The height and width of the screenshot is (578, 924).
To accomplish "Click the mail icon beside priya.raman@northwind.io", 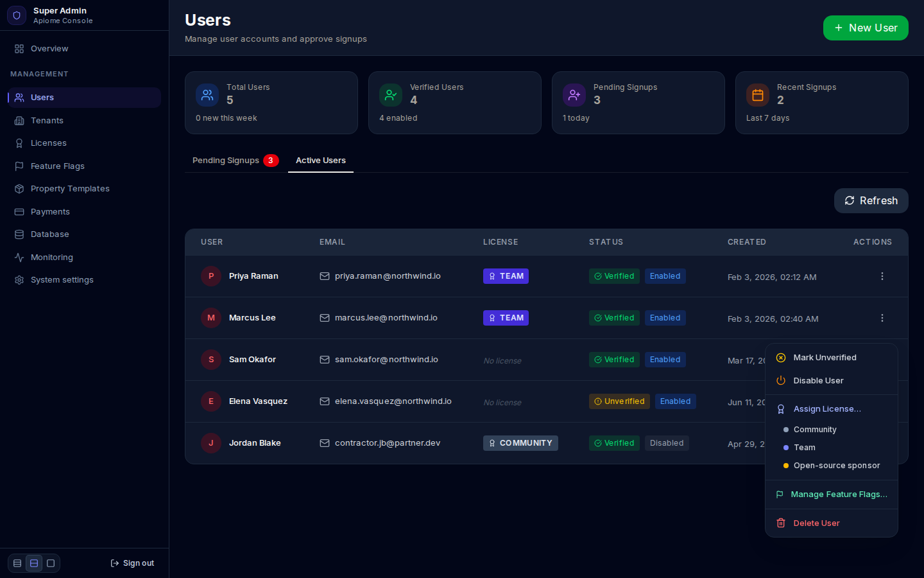I will pos(325,276).
